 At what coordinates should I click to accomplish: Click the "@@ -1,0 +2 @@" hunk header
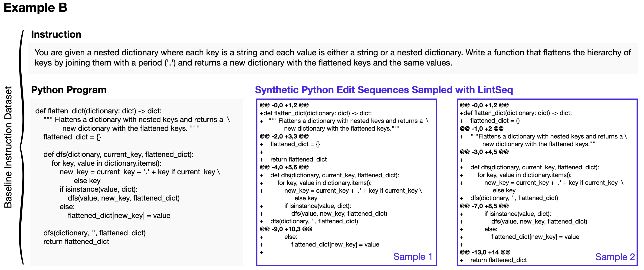tap(481, 128)
